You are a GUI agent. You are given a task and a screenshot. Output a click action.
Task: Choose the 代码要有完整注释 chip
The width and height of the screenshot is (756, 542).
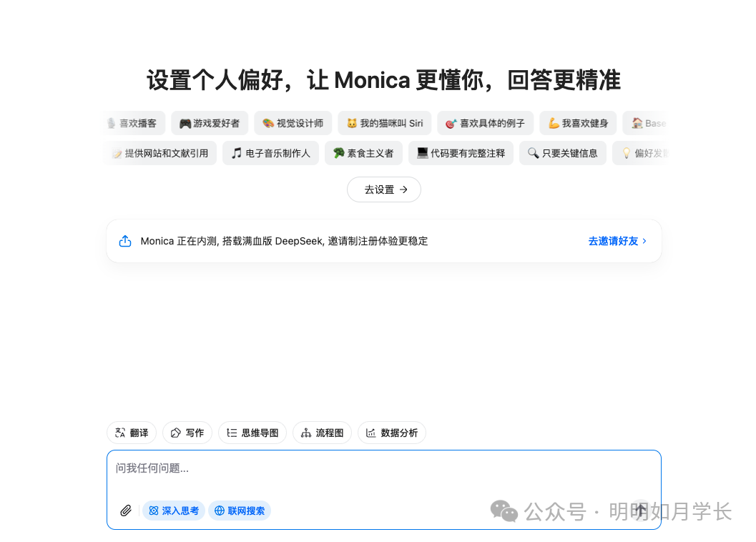coord(461,153)
